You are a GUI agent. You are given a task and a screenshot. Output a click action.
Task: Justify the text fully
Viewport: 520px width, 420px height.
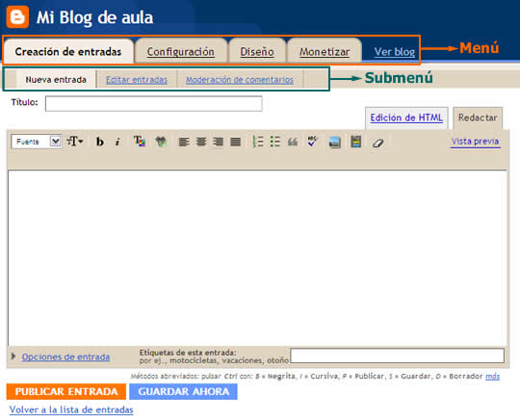pyautogui.click(x=236, y=142)
